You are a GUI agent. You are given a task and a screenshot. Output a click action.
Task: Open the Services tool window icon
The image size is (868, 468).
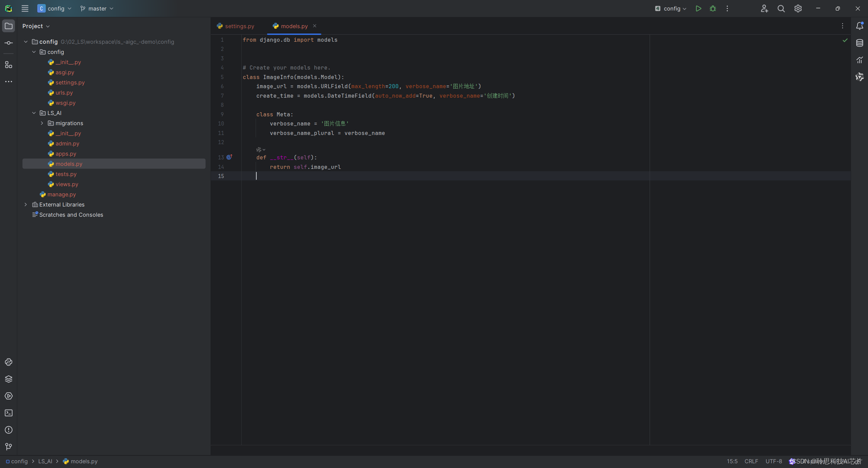(8, 396)
